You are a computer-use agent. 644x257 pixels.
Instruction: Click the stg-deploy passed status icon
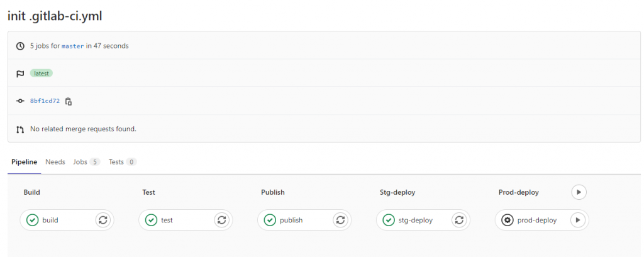(x=389, y=220)
